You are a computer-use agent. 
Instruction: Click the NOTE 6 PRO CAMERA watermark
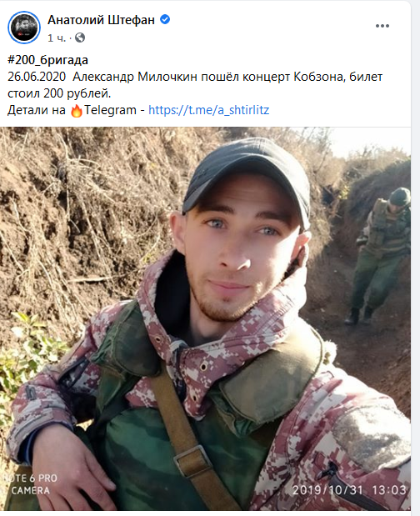coord(30,484)
